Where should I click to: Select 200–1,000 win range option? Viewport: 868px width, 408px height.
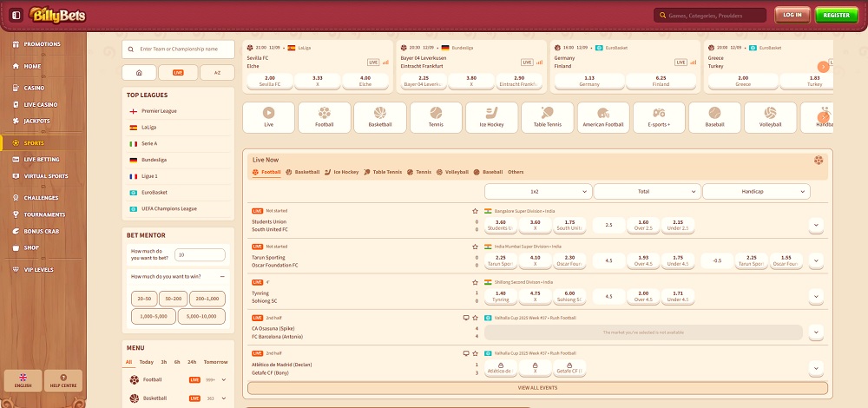point(207,299)
